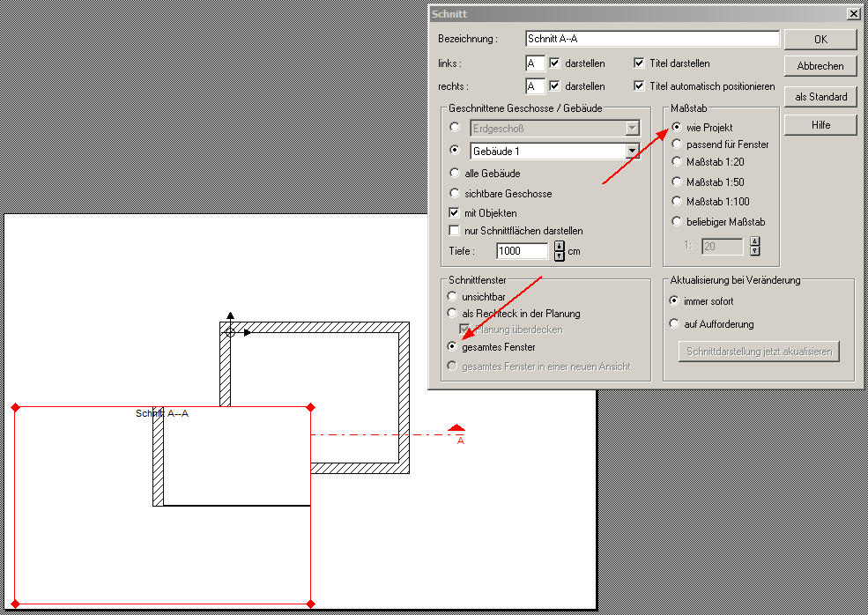The height and width of the screenshot is (615, 868).
Task: Disable 'Titel automatisch positionieren' checkbox
Action: [640, 86]
